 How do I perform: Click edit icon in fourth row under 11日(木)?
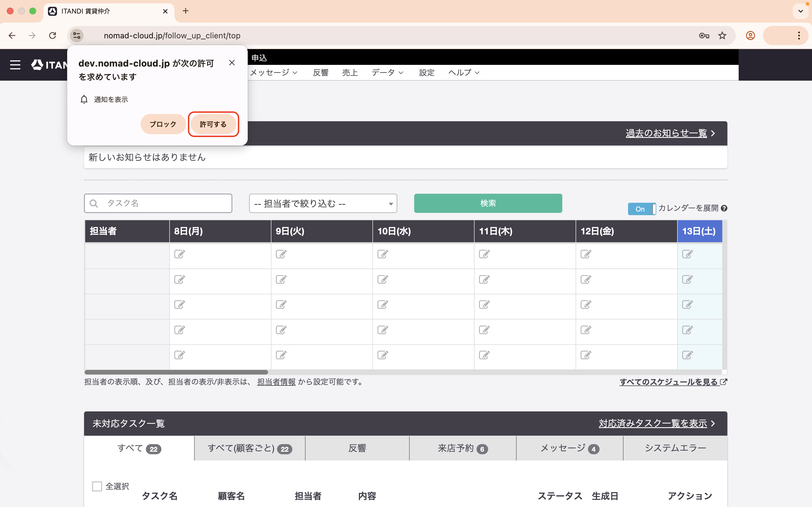(484, 330)
